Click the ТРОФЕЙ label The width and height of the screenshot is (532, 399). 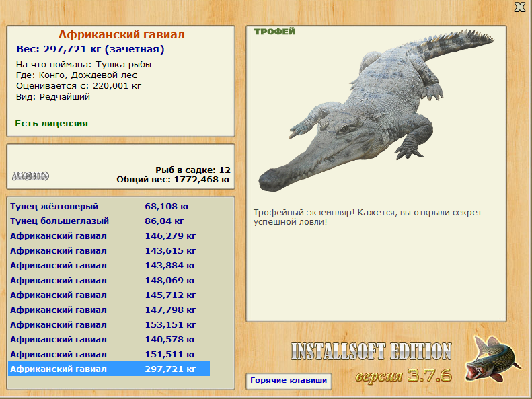(275, 32)
